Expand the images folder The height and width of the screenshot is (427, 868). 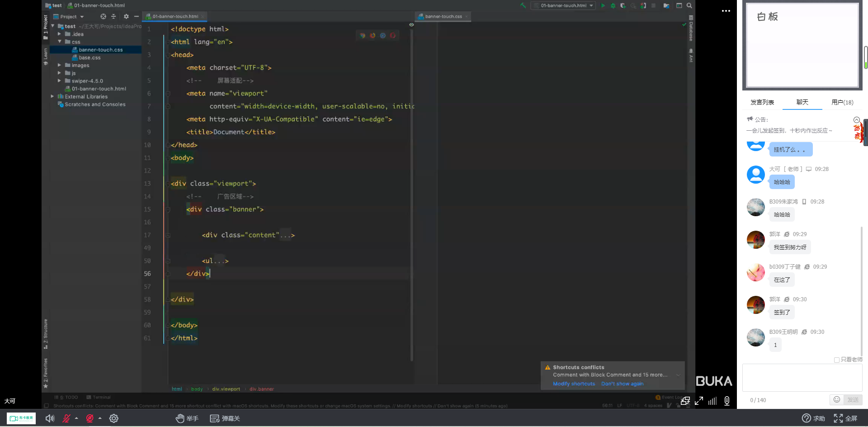(59, 65)
